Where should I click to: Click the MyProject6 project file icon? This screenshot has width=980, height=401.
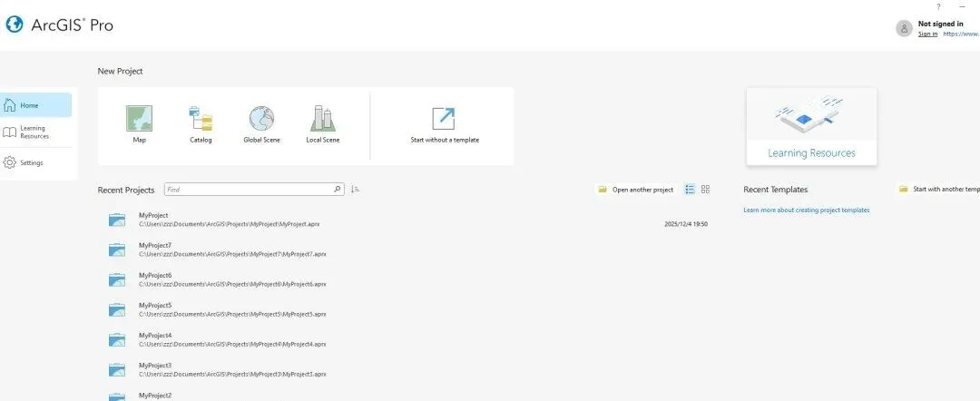[117, 279]
